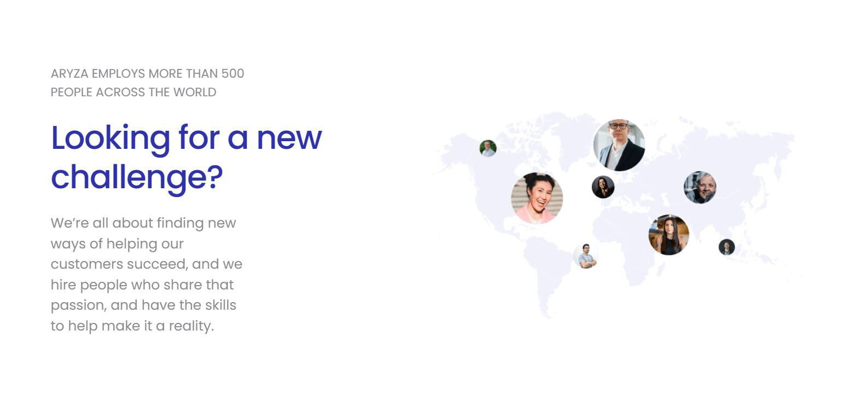This screenshot has width=868, height=394.
Task: Select the laughing woman in pink avatar
Action: 537,198
